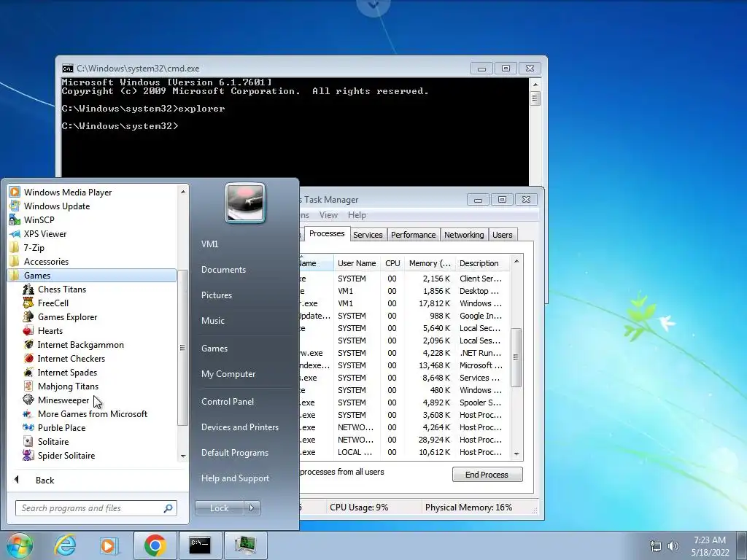Image resolution: width=747 pixels, height=560 pixels.
Task: Click the volume speaker tray icon
Action: pos(673,546)
